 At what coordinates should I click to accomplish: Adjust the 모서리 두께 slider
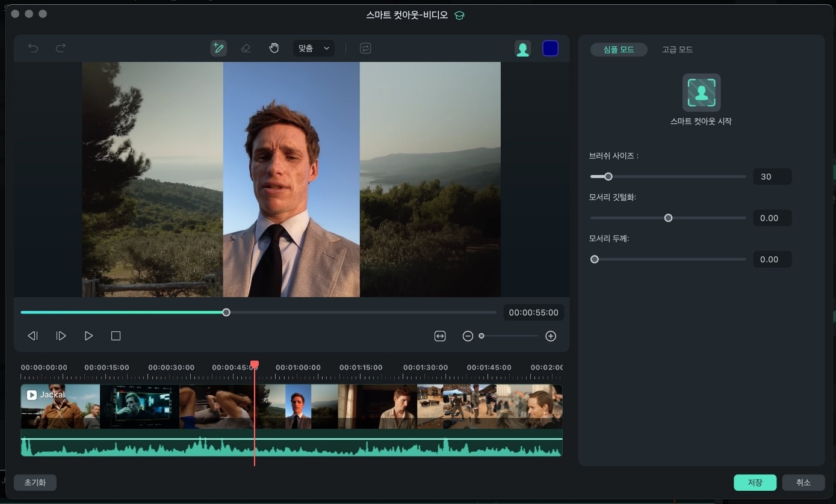[x=668, y=259]
